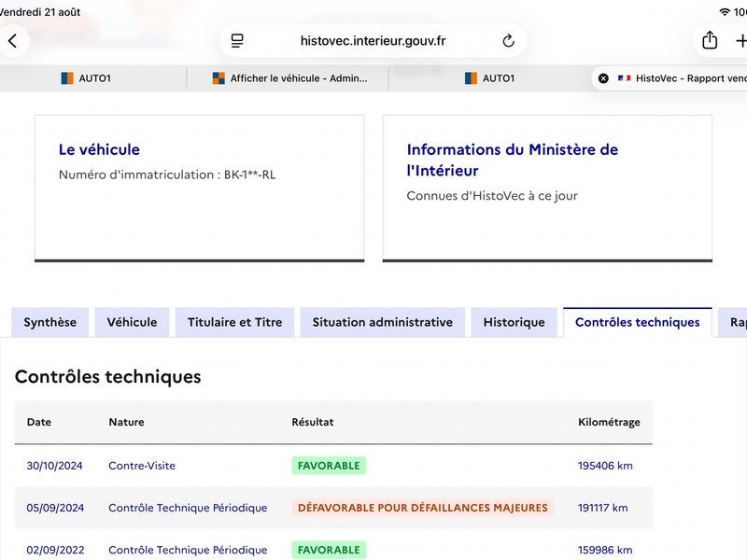The image size is (747, 560).
Task: Click the DÉFAVORABLE POUR DÉFAILLANCES MAJEURES badge
Action: tap(423, 508)
